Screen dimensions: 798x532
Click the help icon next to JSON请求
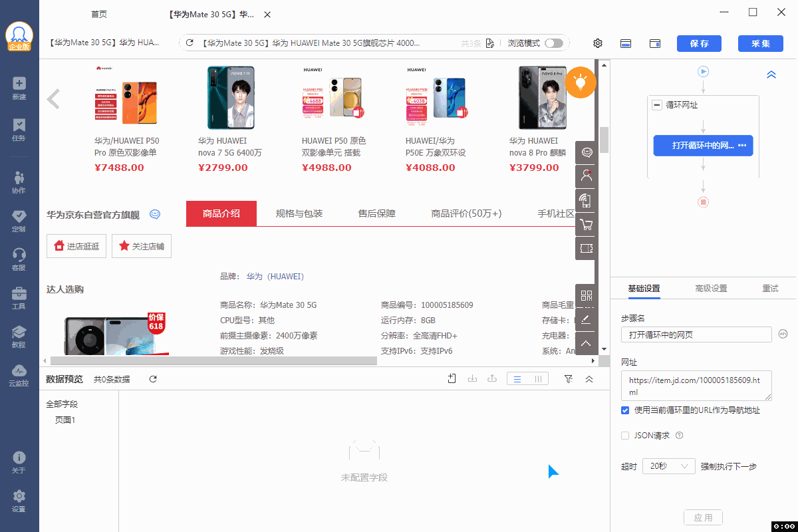point(679,436)
